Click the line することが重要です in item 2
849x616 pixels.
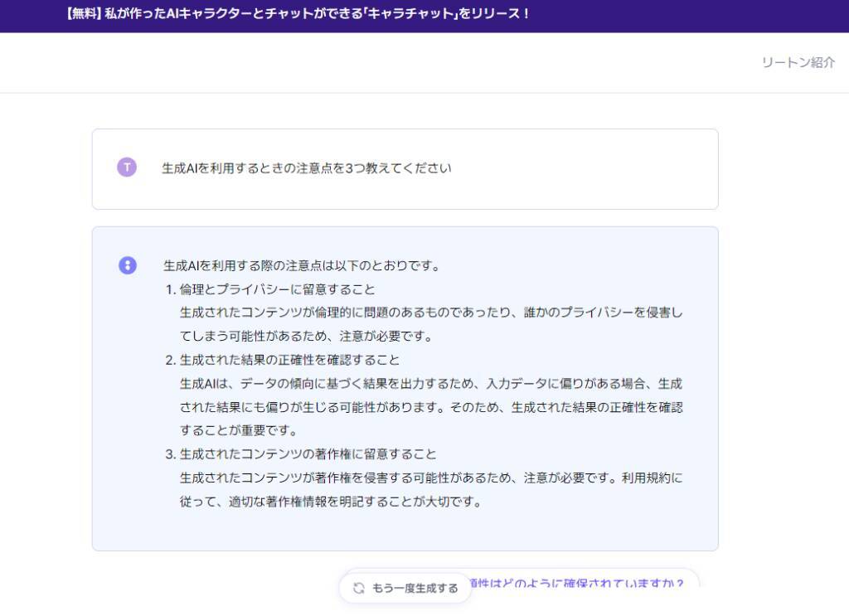238,431
